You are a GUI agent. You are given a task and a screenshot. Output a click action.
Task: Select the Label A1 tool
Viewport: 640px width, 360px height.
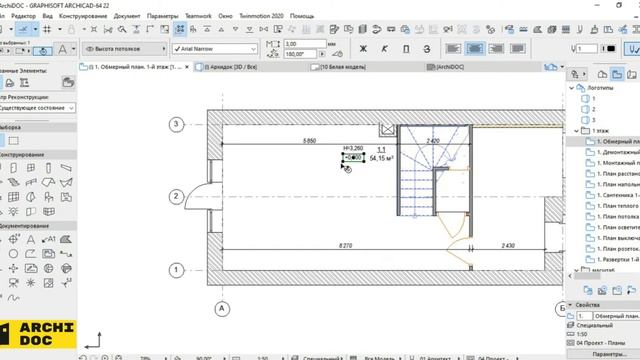click(48, 240)
